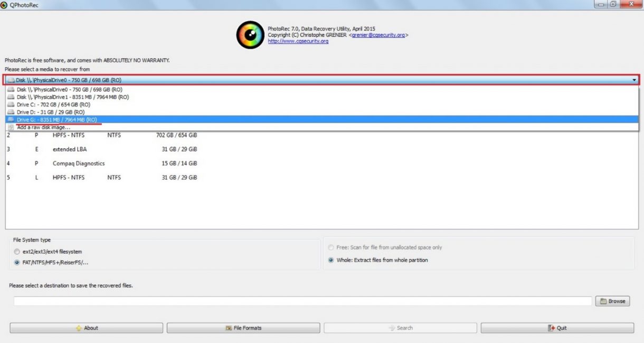Close the QPhotoRec window
The width and height of the screenshot is (644, 343).
(631, 4)
